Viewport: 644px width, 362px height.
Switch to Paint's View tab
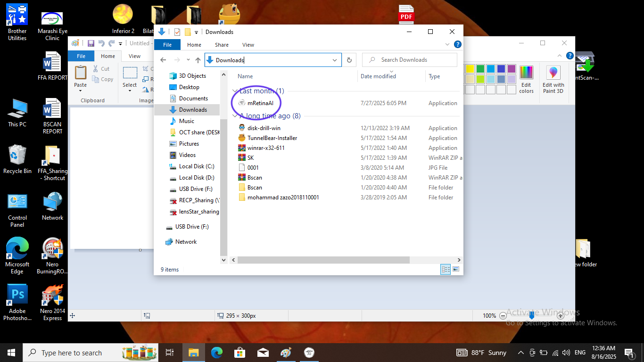tap(134, 56)
